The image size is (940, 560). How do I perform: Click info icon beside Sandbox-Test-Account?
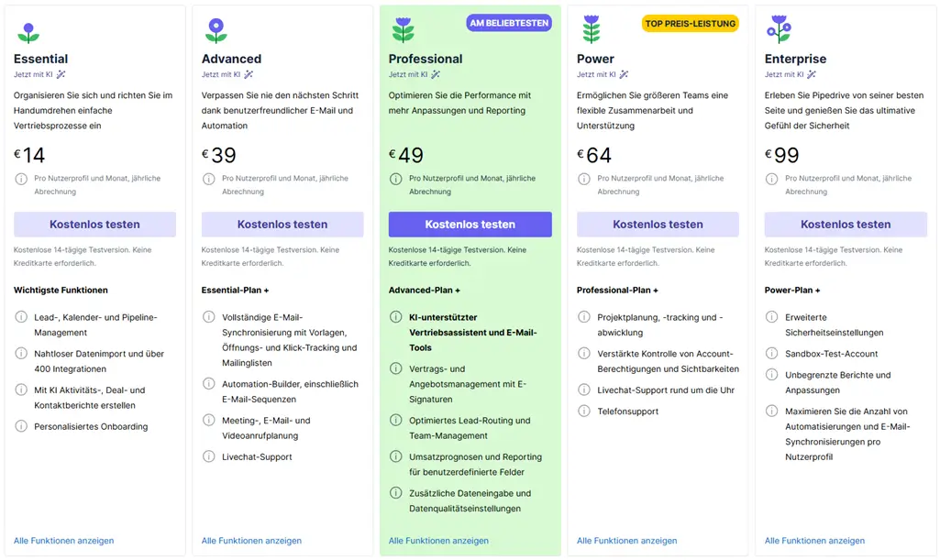(x=771, y=354)
